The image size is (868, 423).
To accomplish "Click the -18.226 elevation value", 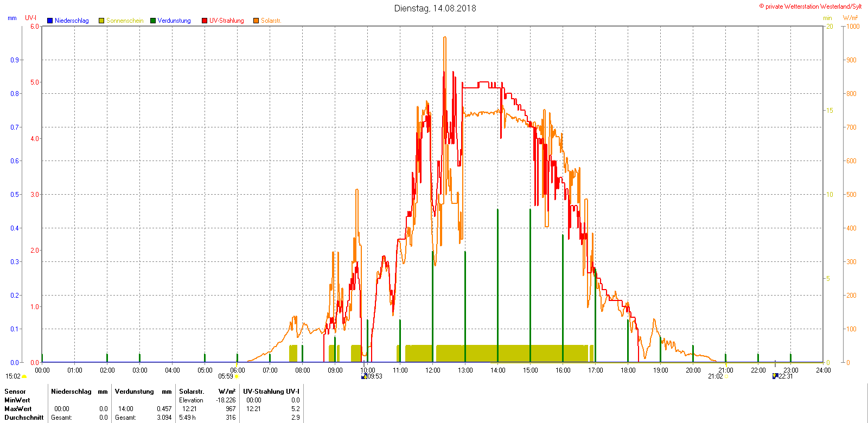I will pos(226,400).
